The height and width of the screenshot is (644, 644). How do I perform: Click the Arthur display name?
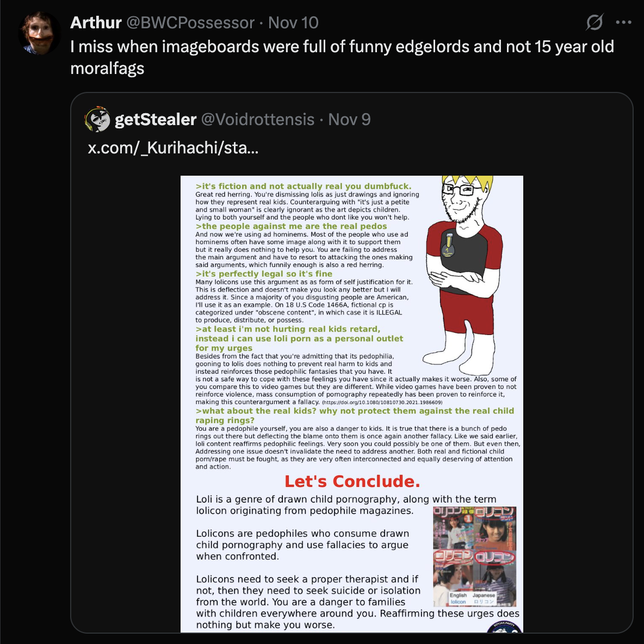(96, 23)
